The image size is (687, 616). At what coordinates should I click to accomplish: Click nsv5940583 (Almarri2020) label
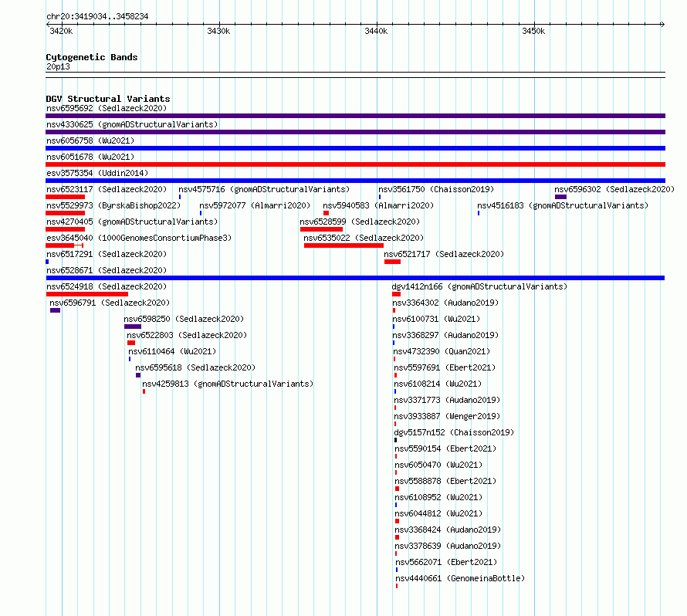[378, 205]
